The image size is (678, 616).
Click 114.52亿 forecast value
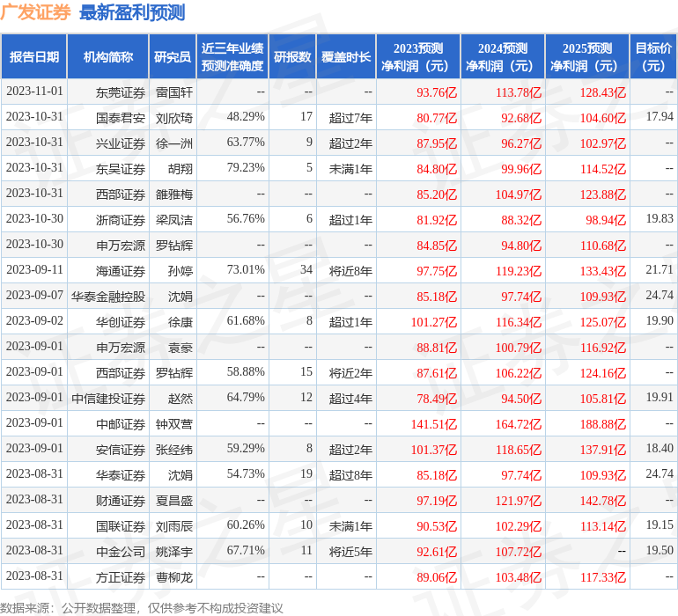(603, 169)
